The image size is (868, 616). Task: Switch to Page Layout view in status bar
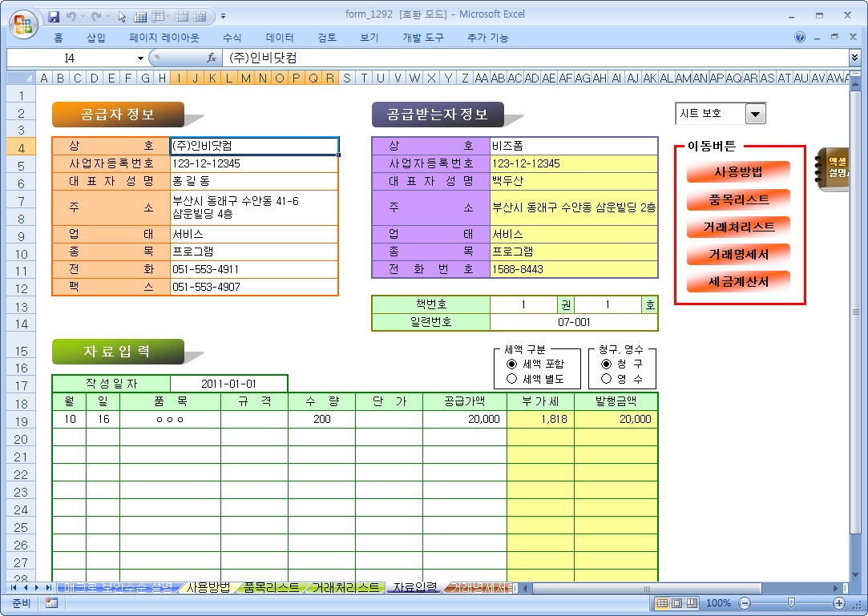pos(677,602)
